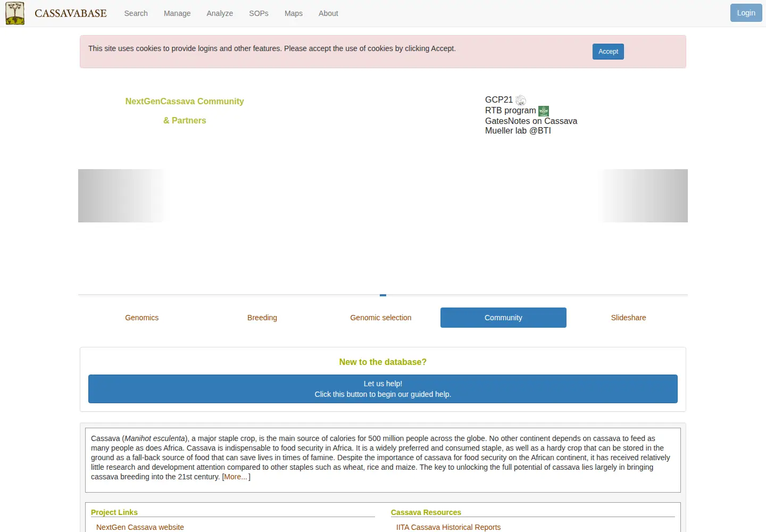
Task: Visit the RTB program link
Action: pyautogui.click(x=511, y=111)
